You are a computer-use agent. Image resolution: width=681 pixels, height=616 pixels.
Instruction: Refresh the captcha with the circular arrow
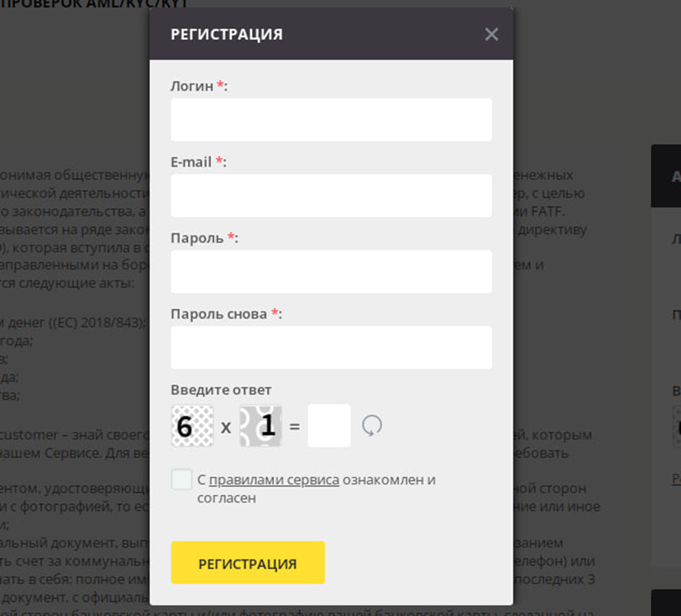click(x=372, y=425)
